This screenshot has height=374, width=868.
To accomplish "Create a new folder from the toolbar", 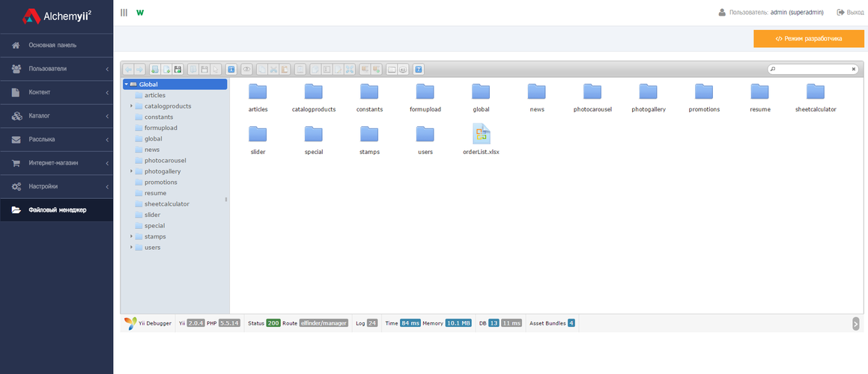I will [155, 70].
